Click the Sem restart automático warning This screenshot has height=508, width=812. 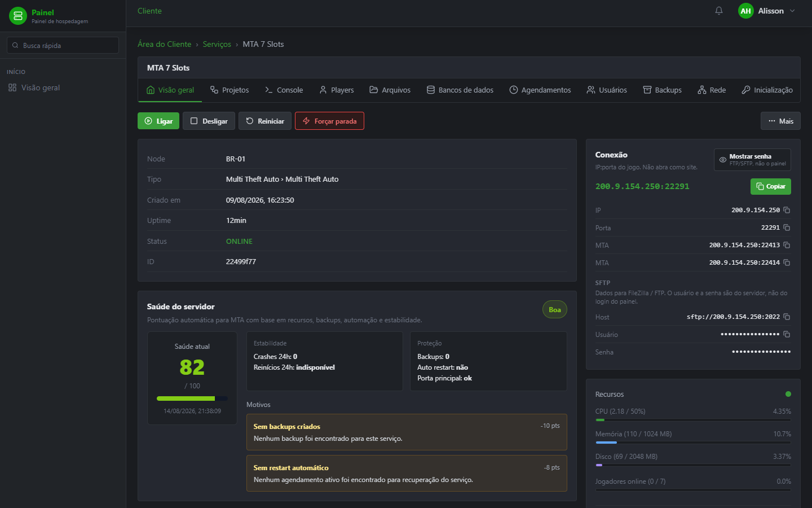(x=407, y=474)
